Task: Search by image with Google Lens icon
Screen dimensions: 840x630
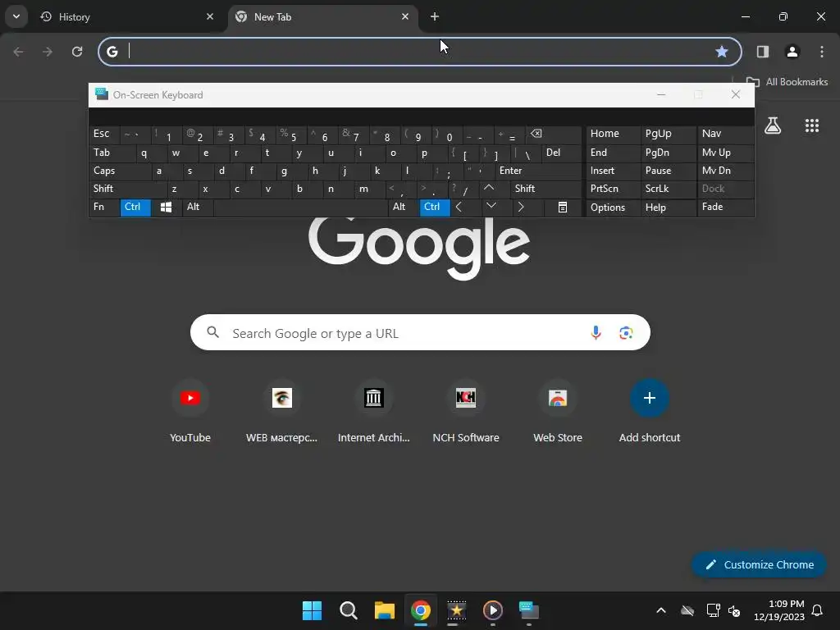Action: (x=626, y=333)
